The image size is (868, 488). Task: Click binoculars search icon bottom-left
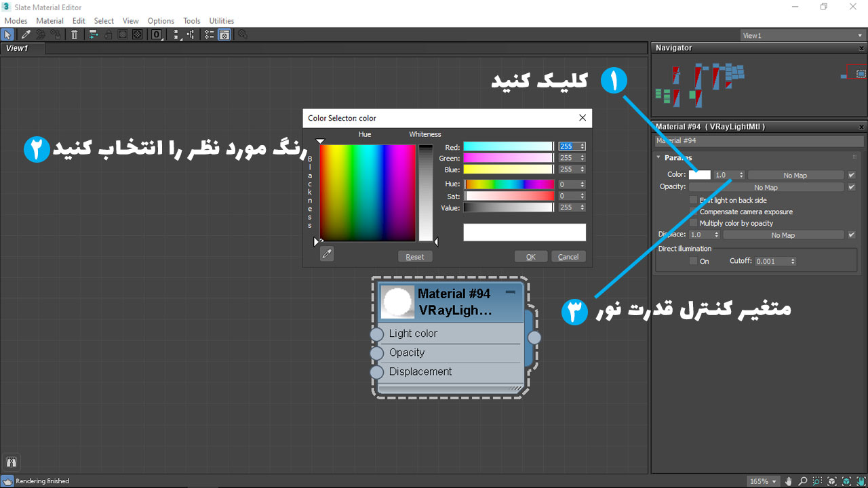11,463
